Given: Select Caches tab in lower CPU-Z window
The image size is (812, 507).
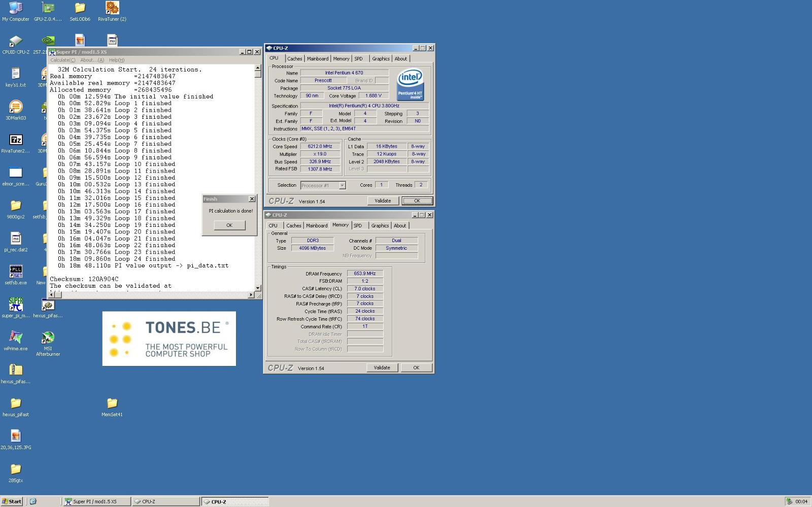Looking at the screenshot, I should pyautogui.click(x=293, y=226).
